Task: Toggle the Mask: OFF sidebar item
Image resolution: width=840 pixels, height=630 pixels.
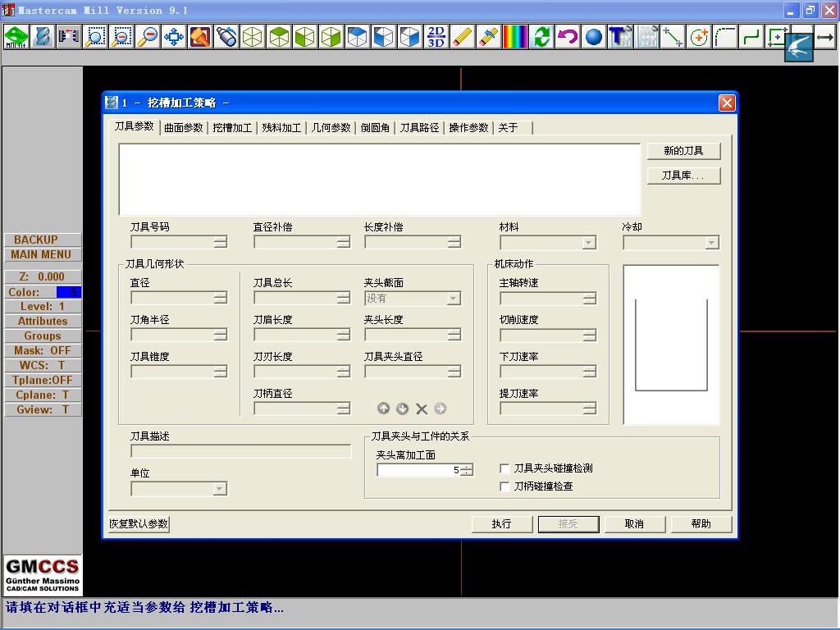Action: [x=43, y=350]
